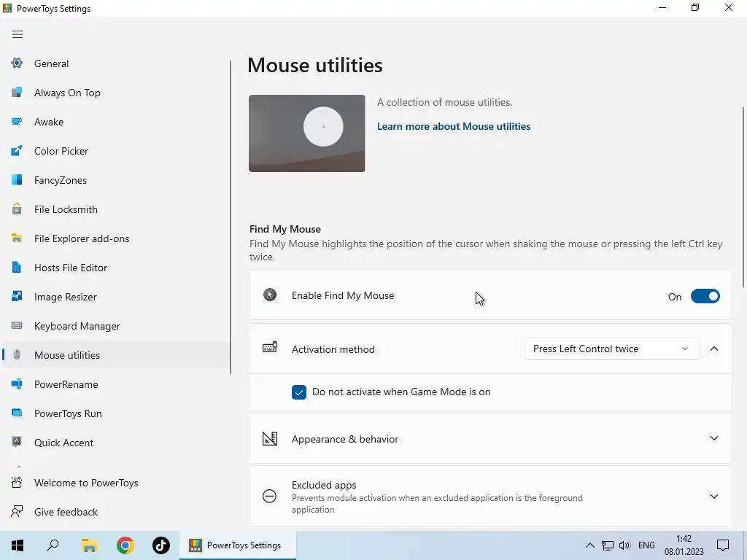
Task: Click the Image Resizer icon
Action: tap(17, 296)
